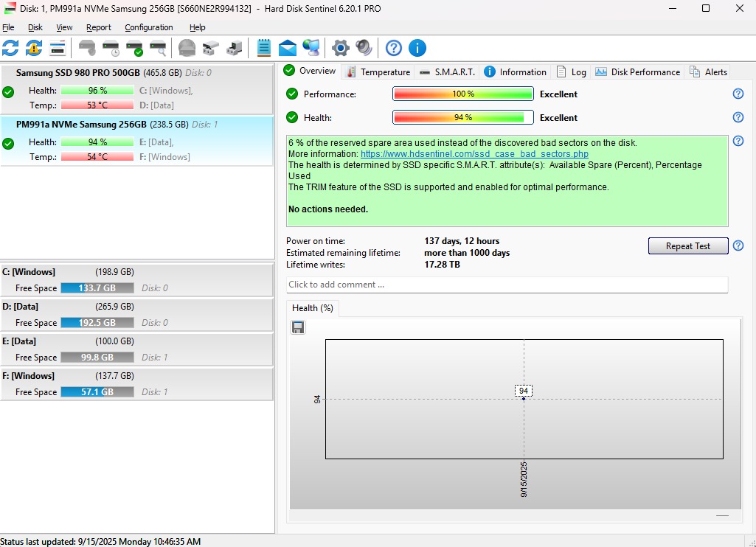This screenshot has width=756, height=547.
Task: Click the 100 % Performance bar
Action: (463, 94)
